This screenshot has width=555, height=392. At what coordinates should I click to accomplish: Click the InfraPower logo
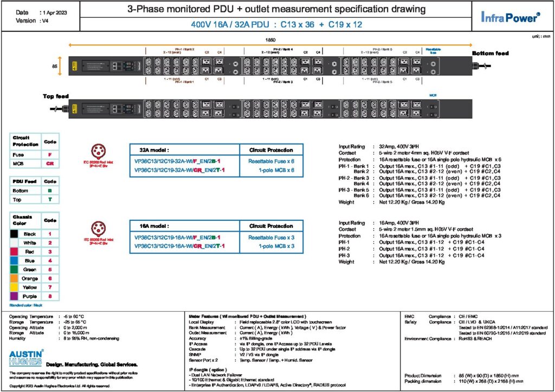tap(510, 17)
